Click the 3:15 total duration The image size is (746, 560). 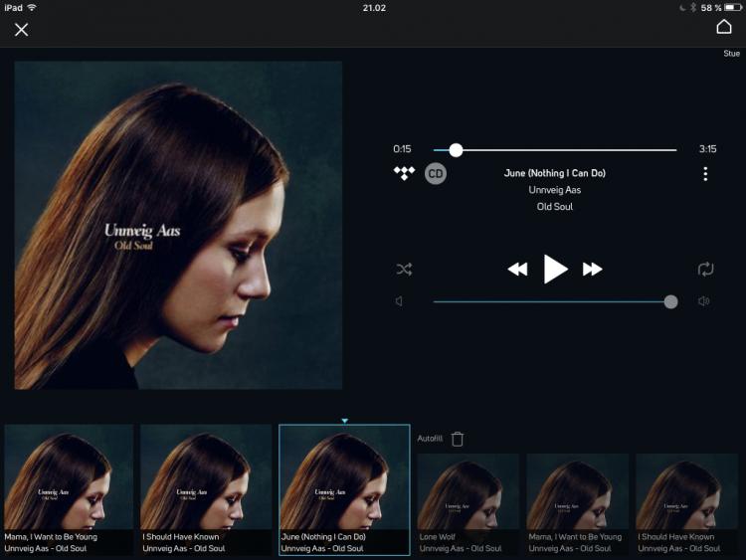[x=707, y=149]
